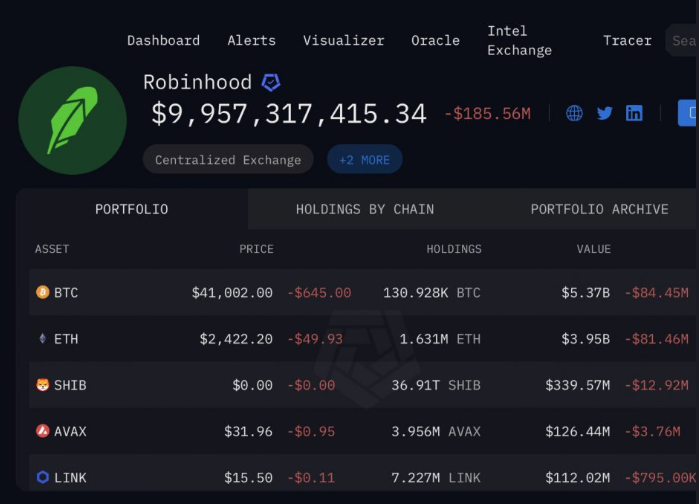Viewport: 699px width, 504px height.
Task: Expand the +2 MORE tags
Action: pos(365,160)
